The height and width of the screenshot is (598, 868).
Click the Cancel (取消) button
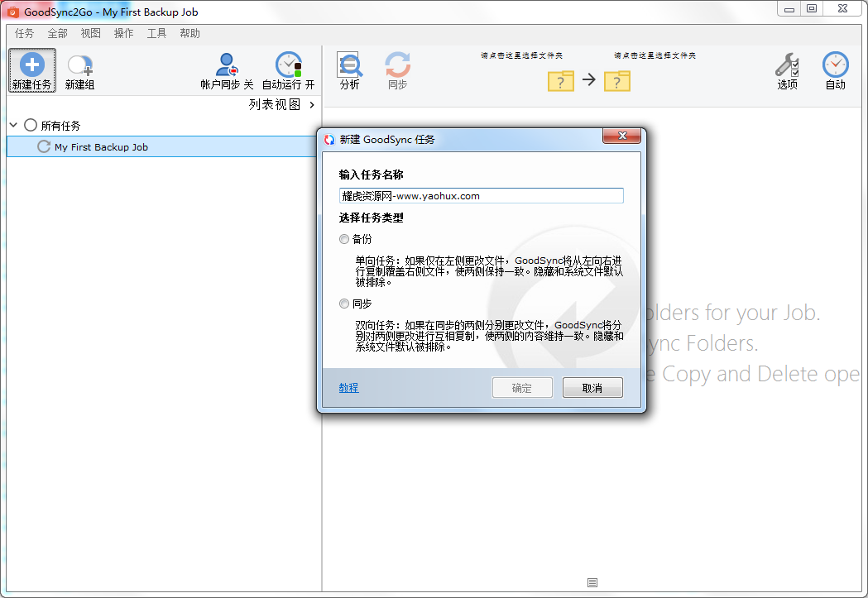coord(592,388)
